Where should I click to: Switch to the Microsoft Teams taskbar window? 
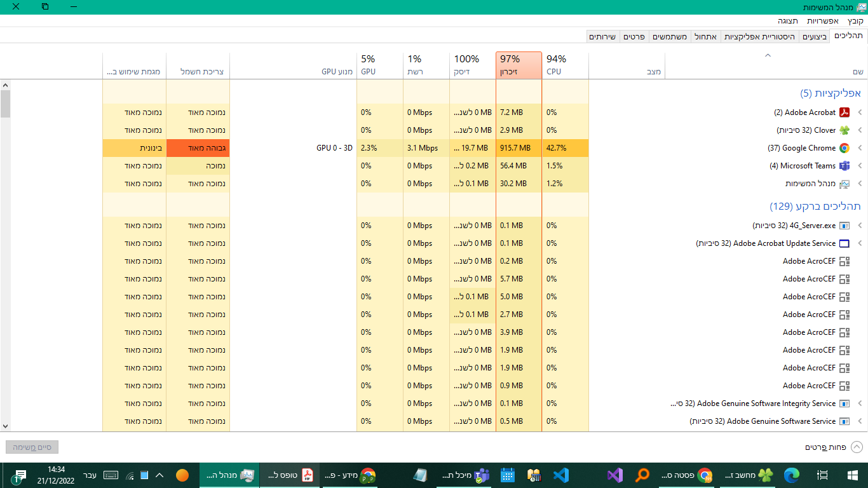(x=465, y=475)
